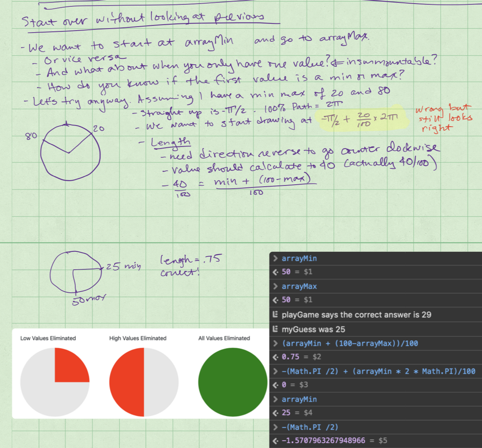Click the hand-drawn circle labeled 80 and 20
Image resolution: width=482 pixels, height=448 pixels.
coord(70,152)
